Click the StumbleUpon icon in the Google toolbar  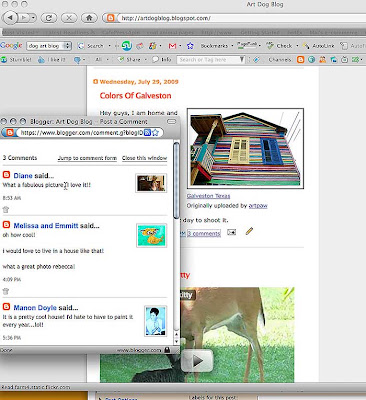pyautogui.click(x=126, y=46)
